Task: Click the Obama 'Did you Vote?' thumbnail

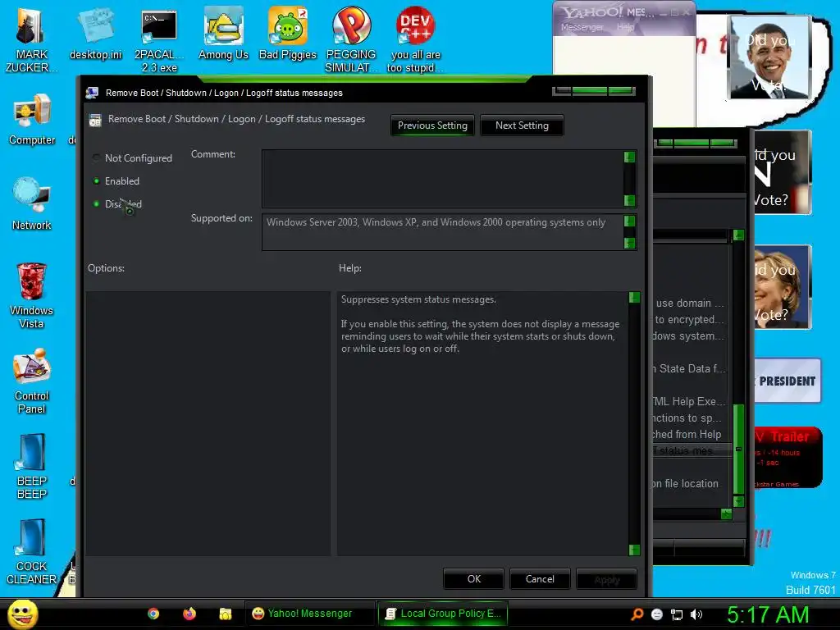Action: click(769, 57)
